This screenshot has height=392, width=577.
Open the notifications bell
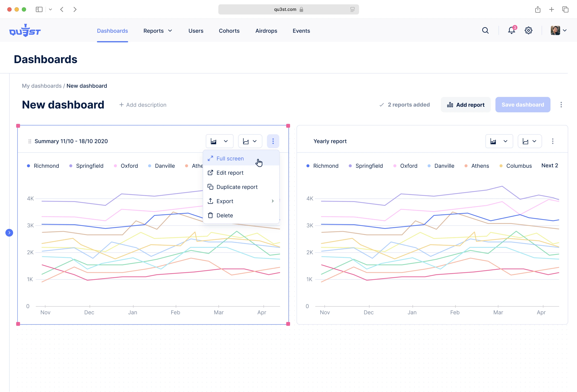point(512,30)
